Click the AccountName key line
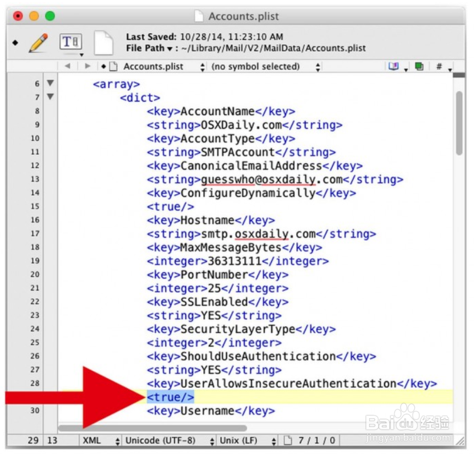This screenshot has width=476, height=454. (221, 111)
